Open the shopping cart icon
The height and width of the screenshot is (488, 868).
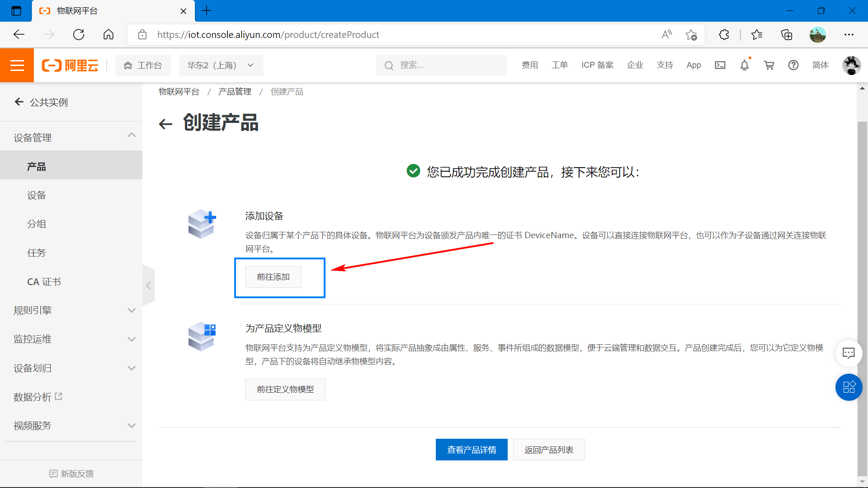coord(769,66)
